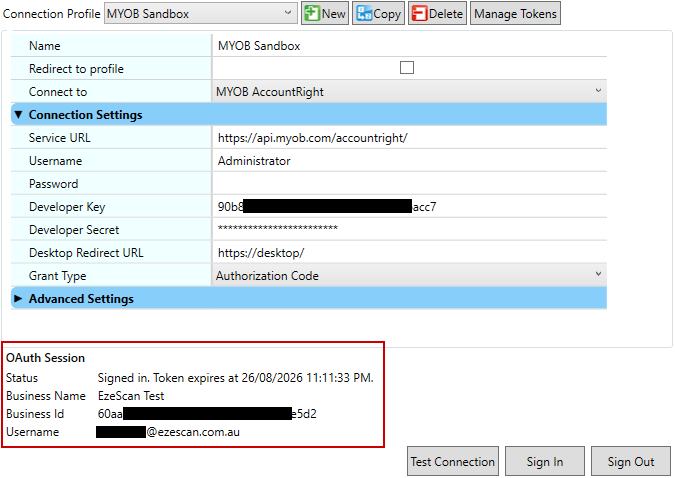The width and height of the screenshot is (675, 478).
Task: Click the Desktop Redirect URL label
Action: 86,253
